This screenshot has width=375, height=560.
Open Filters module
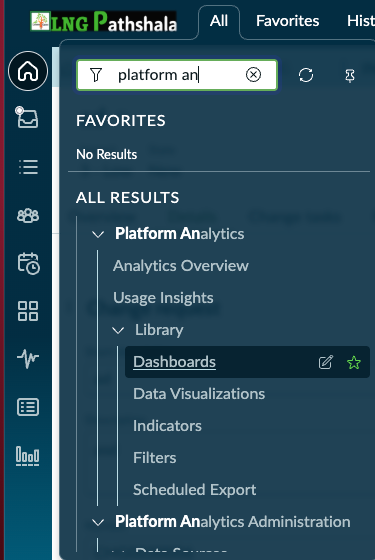(x=155, y=458)
